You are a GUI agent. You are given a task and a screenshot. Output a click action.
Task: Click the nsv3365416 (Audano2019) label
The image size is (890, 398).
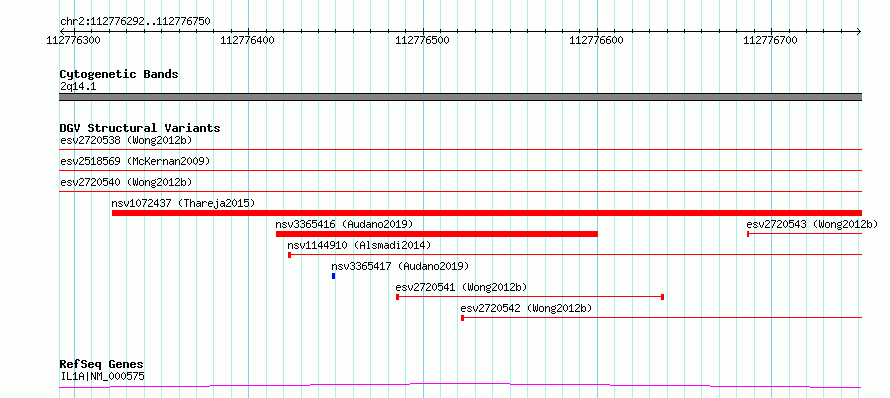[x=344, y=224]
